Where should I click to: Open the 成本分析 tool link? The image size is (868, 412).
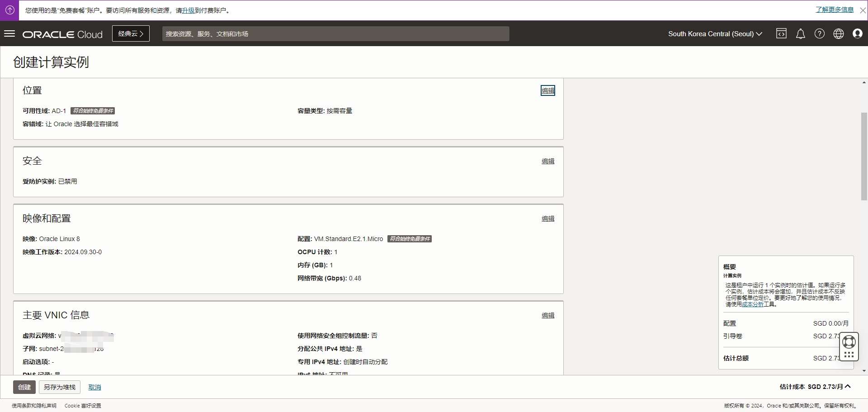click(x=753, y=304)
